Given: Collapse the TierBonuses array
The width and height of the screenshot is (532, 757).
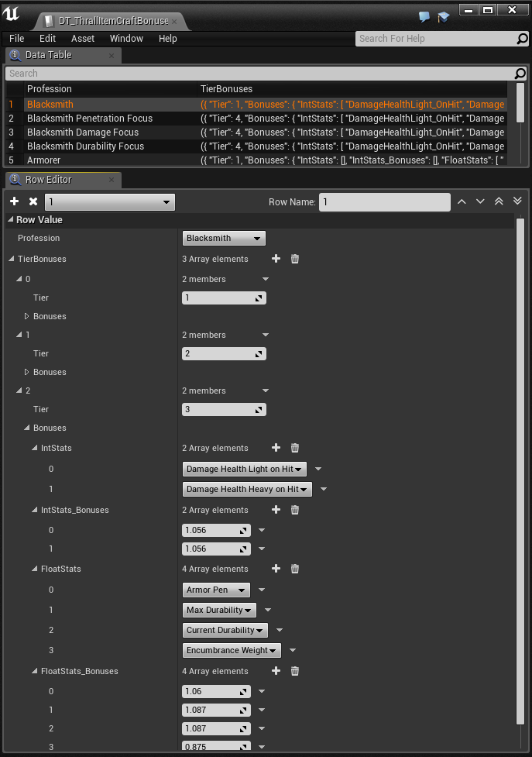Looking at the screenshot, I should click(12, 259).
